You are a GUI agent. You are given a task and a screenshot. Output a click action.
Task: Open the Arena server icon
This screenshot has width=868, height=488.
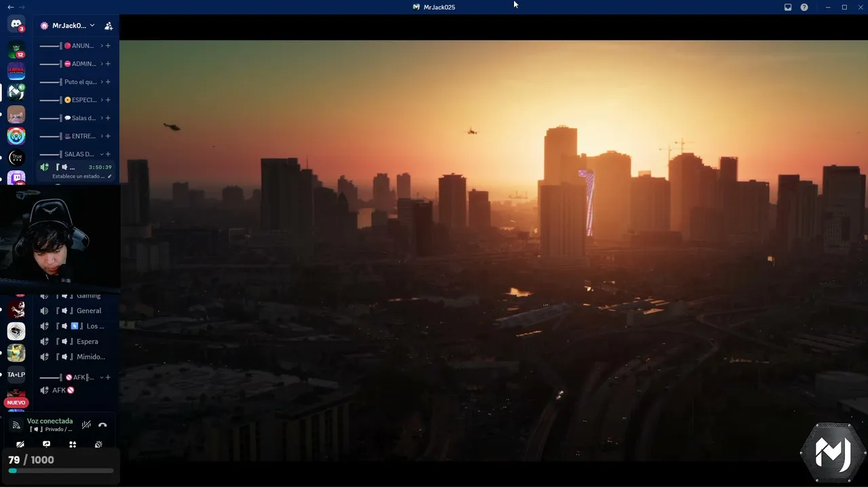click(x=16, y=71)
